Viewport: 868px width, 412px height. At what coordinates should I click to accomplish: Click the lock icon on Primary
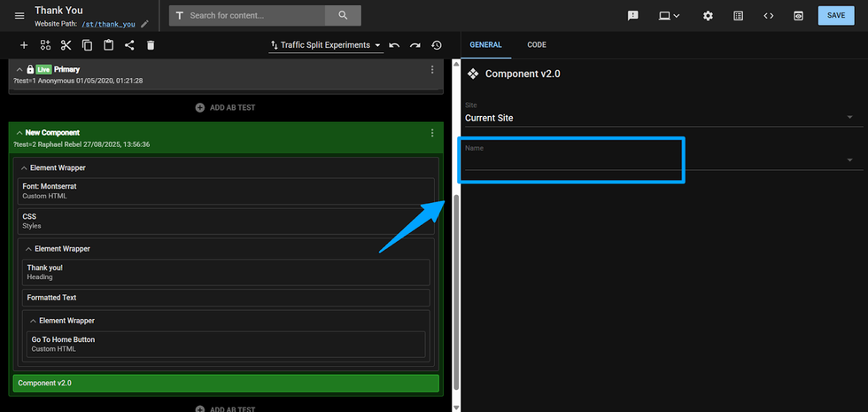tap(30, 70)
